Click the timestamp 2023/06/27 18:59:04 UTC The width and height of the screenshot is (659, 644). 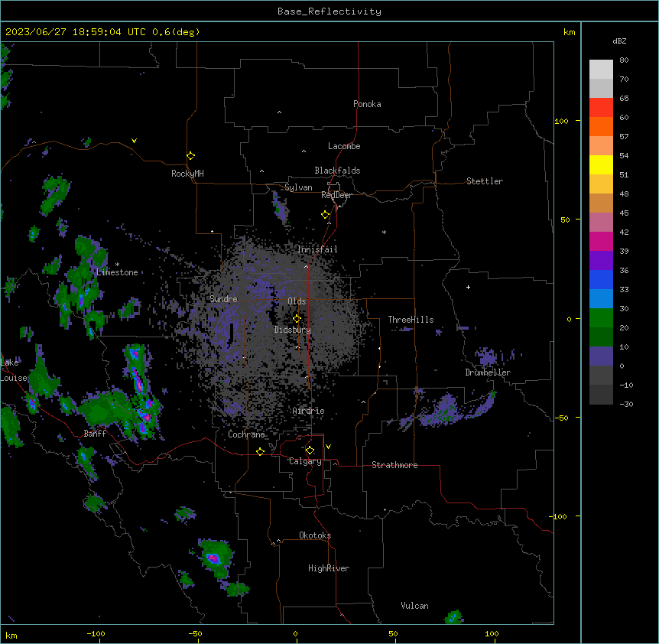(76, 32)
